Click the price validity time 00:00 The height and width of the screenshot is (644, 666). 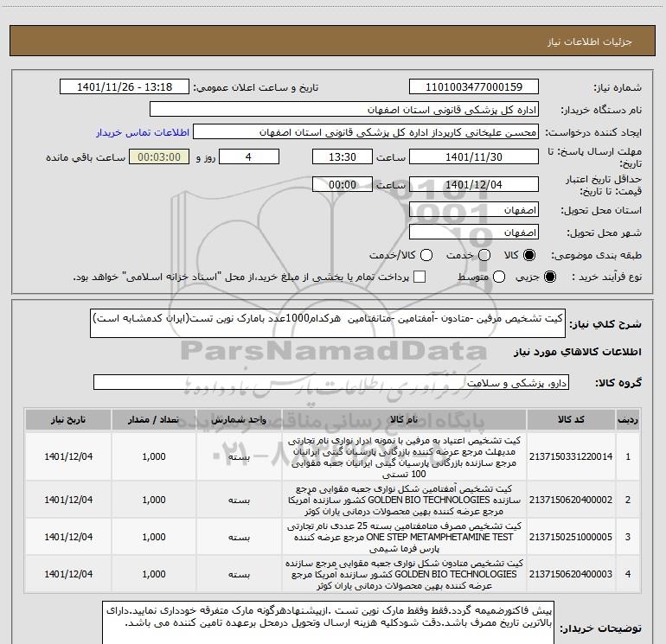[343, 184]
